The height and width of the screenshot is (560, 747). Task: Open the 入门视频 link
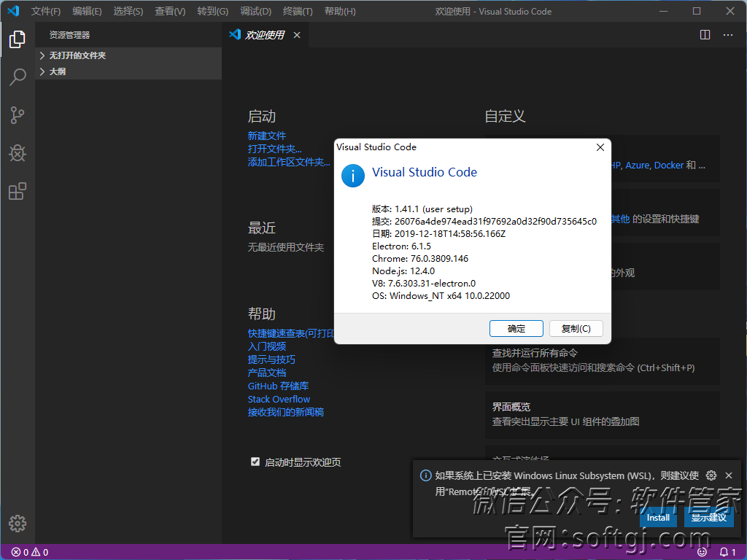[267, 346]
